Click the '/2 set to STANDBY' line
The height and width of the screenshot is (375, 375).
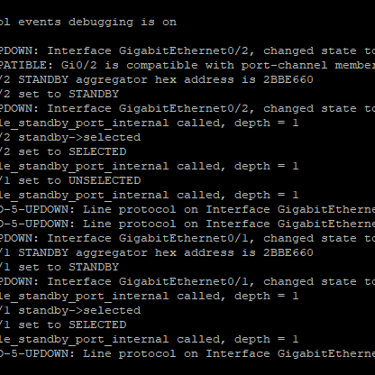coord(59,94)
